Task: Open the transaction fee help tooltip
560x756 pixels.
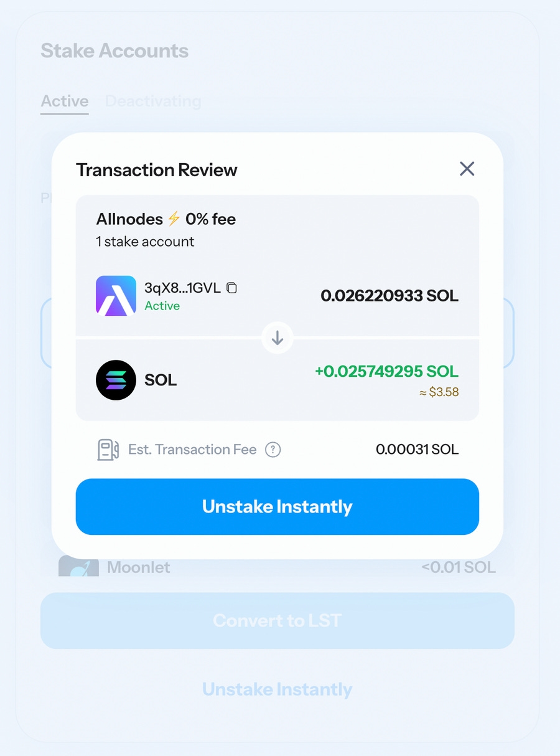Action: coord(273,450)
